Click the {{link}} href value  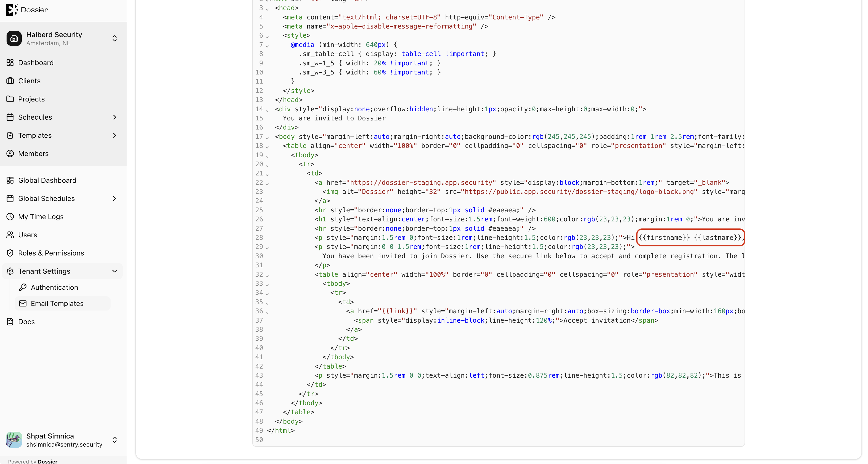[397, 311]
